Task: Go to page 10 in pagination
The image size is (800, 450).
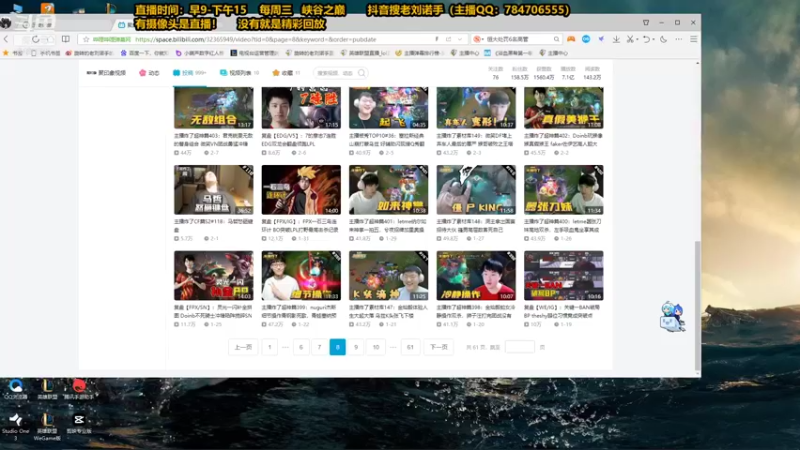Action: [376, 347]
